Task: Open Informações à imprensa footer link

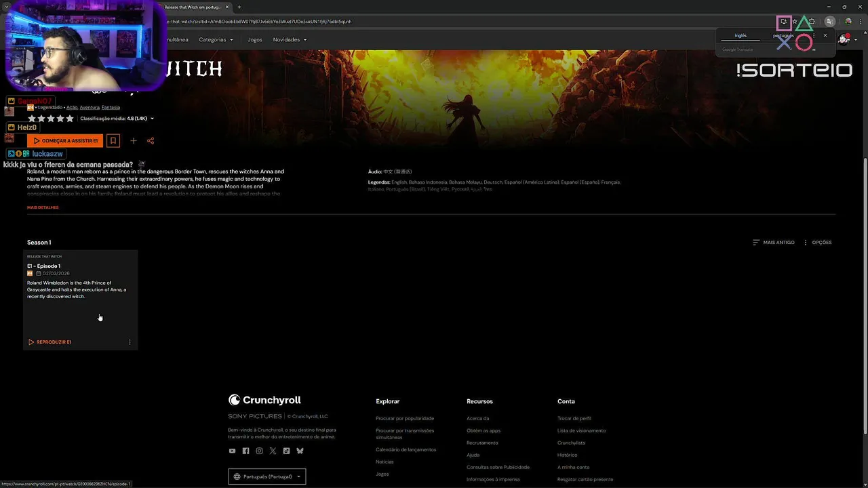Action: click(x=493, y=479)
